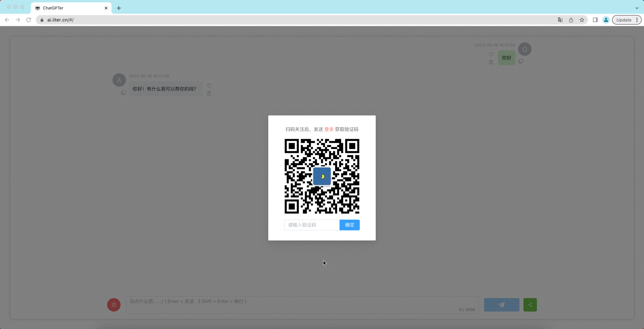Click the address bar URL
644x329 pixels.
(60, 20)
